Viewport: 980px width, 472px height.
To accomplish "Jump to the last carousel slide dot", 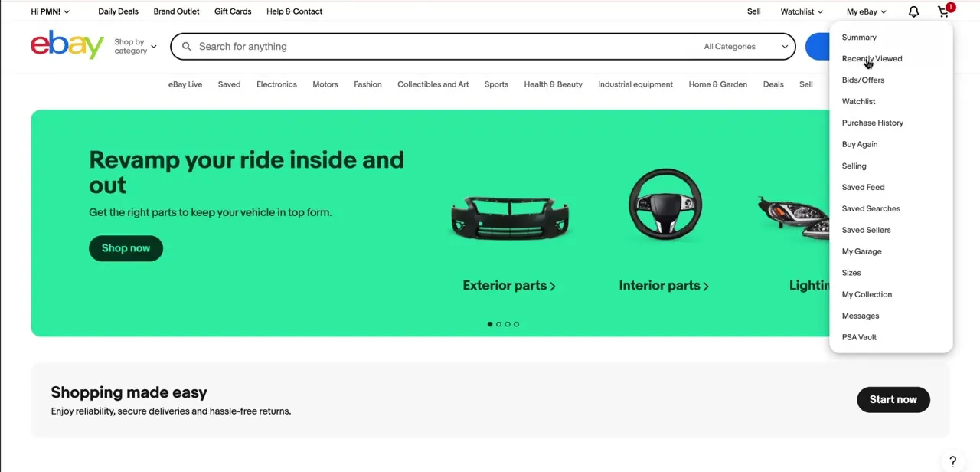I will 516,324.
